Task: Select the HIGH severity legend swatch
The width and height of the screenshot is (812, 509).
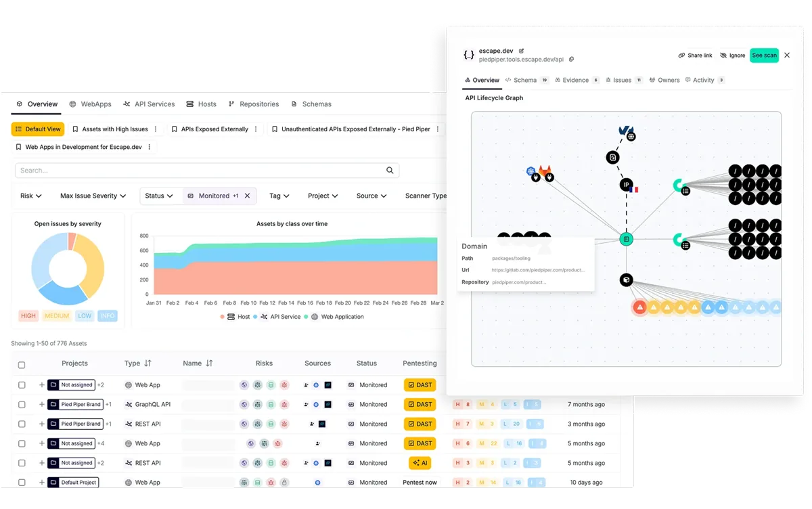Action: [28, 315]
